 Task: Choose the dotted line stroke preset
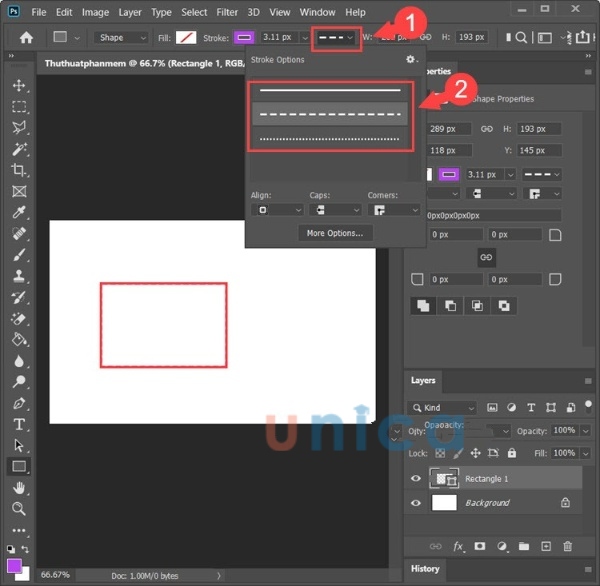[329, 139]
